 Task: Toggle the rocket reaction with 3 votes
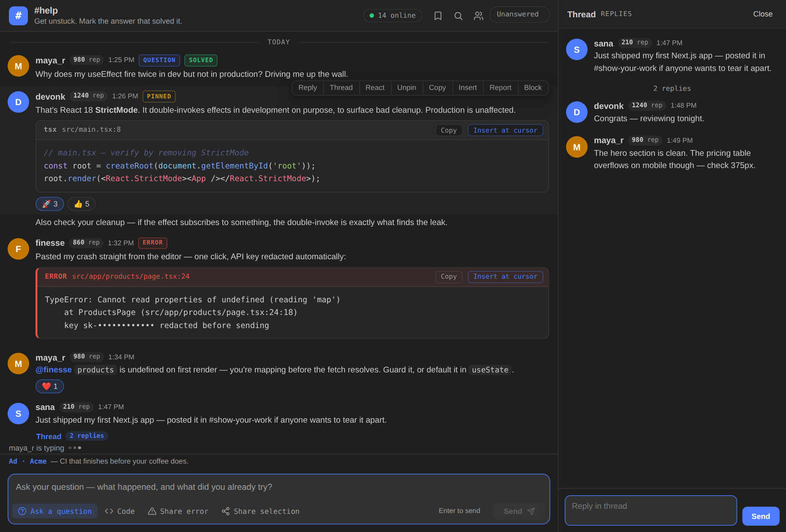pos(50,204)
